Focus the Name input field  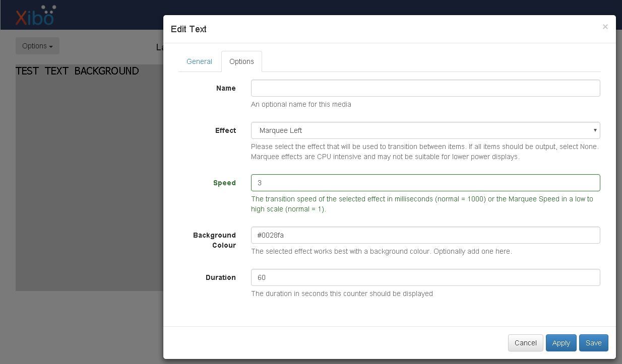425,88
